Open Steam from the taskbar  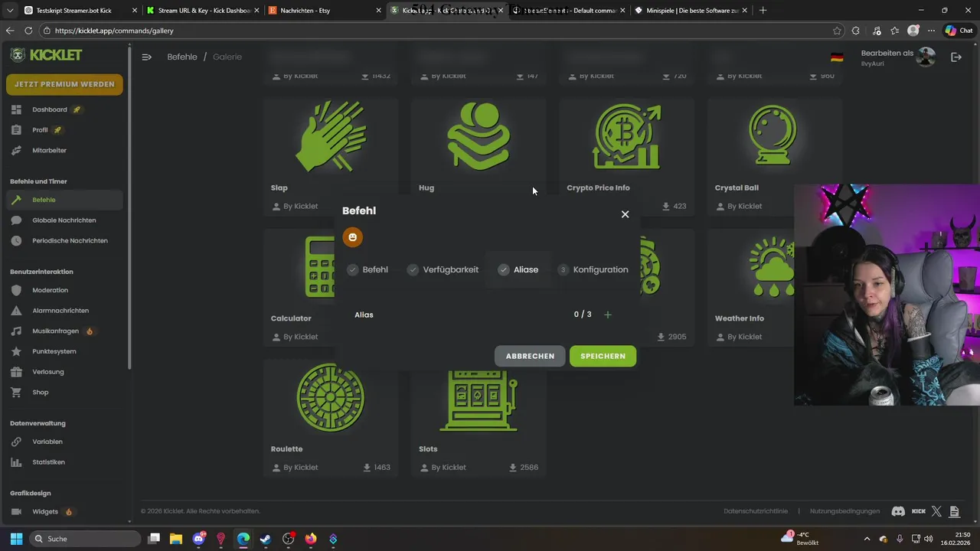pos(266,539)
